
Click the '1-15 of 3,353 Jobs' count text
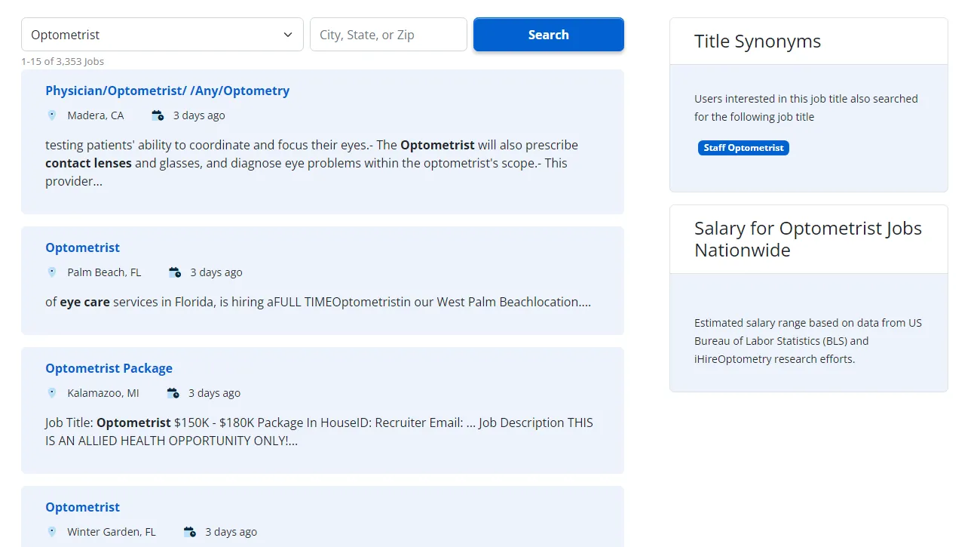coord(63,61)
